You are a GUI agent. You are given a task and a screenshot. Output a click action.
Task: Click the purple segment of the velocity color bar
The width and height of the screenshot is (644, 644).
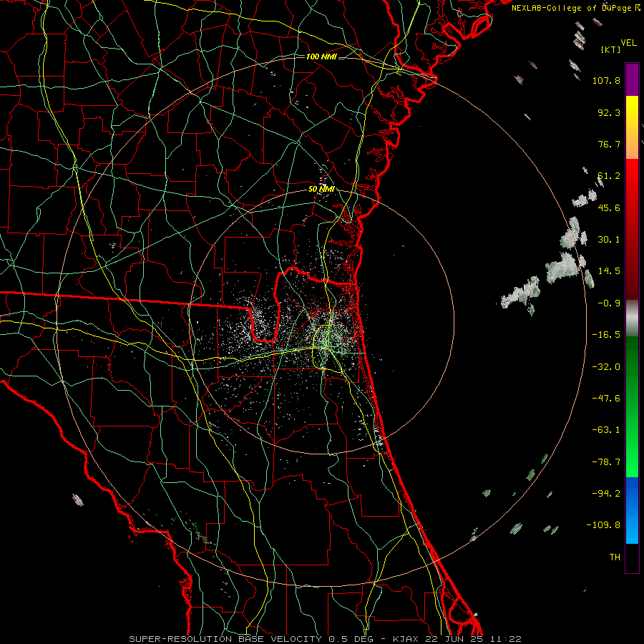pos(632,79)
